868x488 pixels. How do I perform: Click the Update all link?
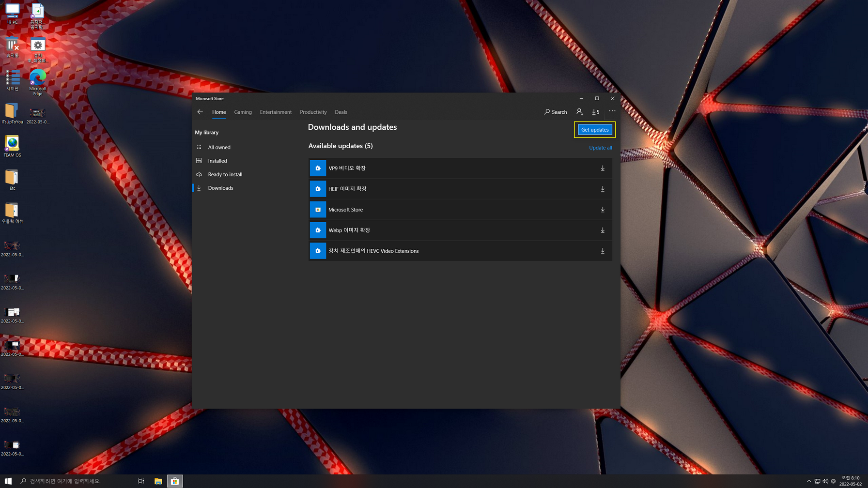[x=600, y=148]
